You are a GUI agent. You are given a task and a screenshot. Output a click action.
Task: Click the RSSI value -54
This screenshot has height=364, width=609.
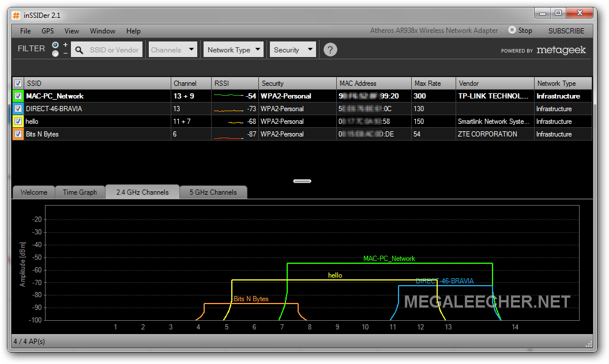(251, 96)
